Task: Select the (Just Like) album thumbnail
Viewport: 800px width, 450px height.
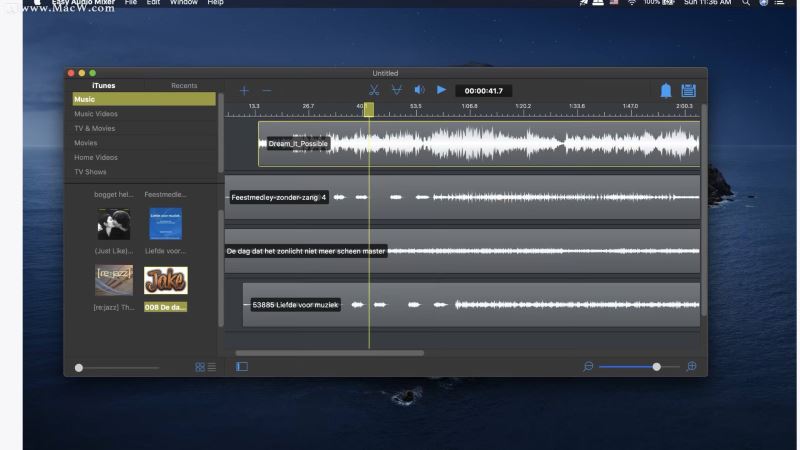Action: point(114,224)
